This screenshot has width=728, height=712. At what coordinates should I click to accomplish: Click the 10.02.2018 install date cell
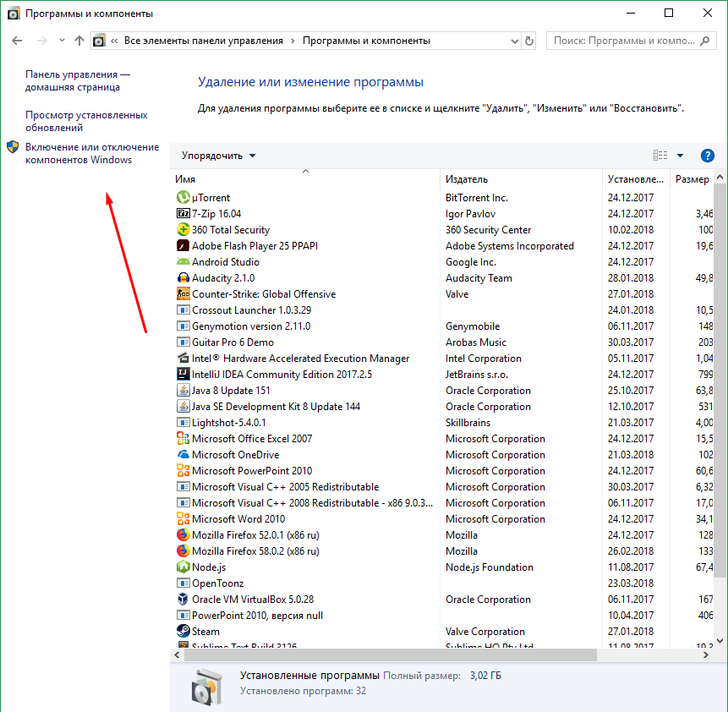tap(631, 229)
